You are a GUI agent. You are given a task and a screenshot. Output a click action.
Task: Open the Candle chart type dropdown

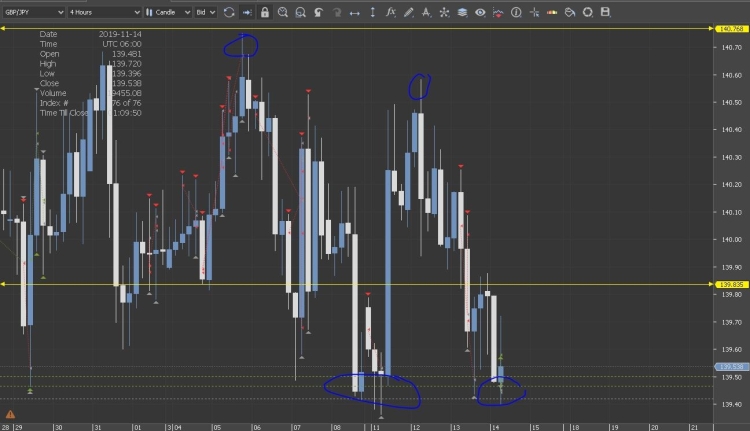click(167, 12)
